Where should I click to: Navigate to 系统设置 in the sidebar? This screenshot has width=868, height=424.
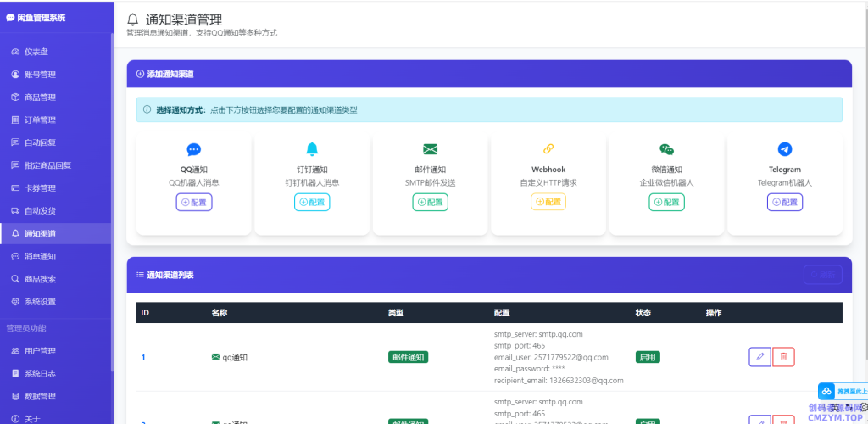[x=39, y=302]
